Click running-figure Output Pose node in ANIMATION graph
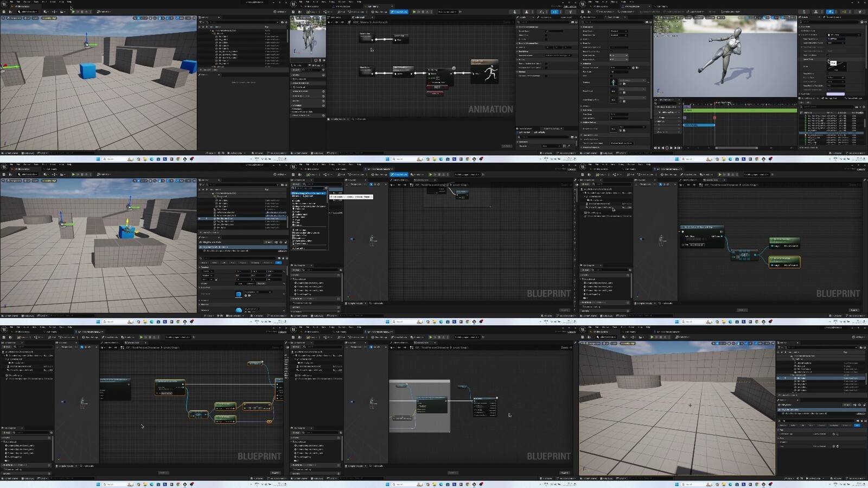This screenshot has width=868, height=488. 484,71
